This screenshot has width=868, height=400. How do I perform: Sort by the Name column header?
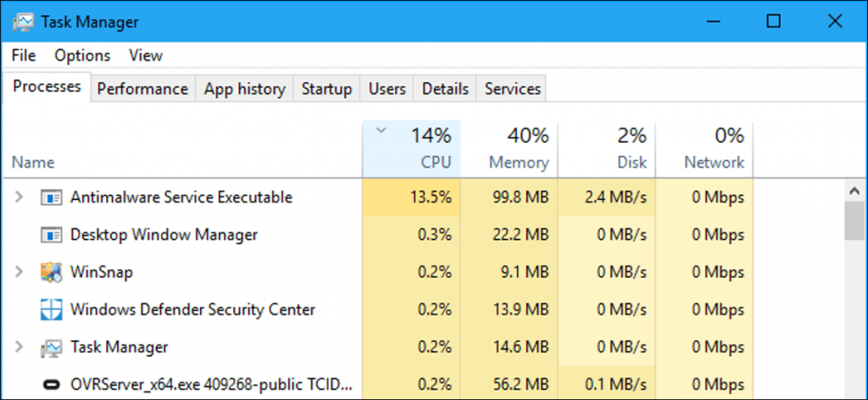pos(34,162)
